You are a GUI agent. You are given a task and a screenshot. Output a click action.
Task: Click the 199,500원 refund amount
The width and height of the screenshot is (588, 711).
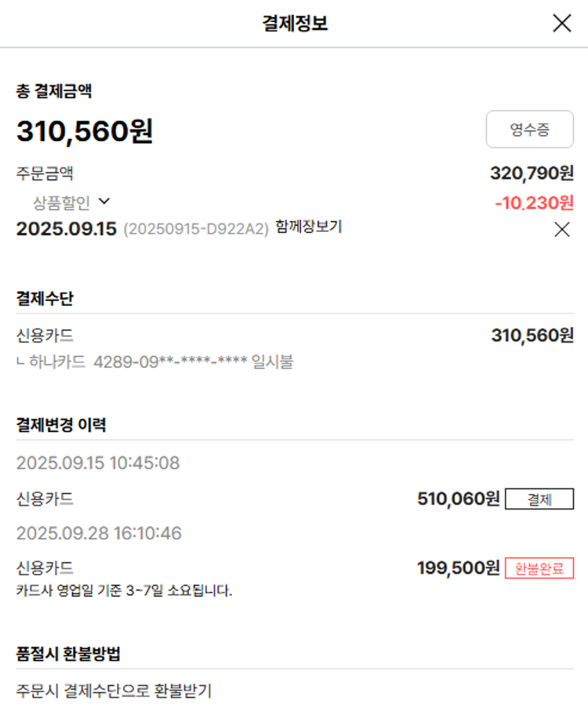pos(459,568)
